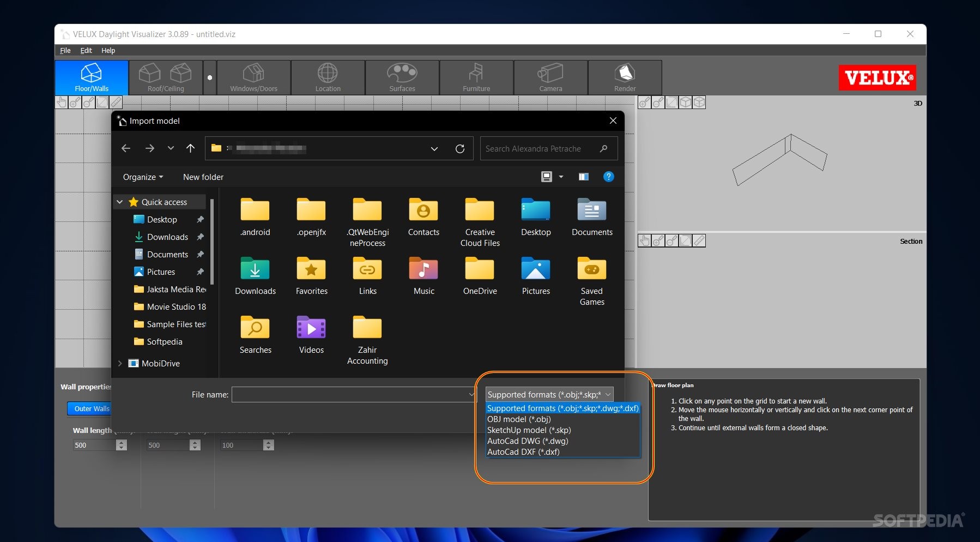Select Downloads in Quick access

(167, 237)
